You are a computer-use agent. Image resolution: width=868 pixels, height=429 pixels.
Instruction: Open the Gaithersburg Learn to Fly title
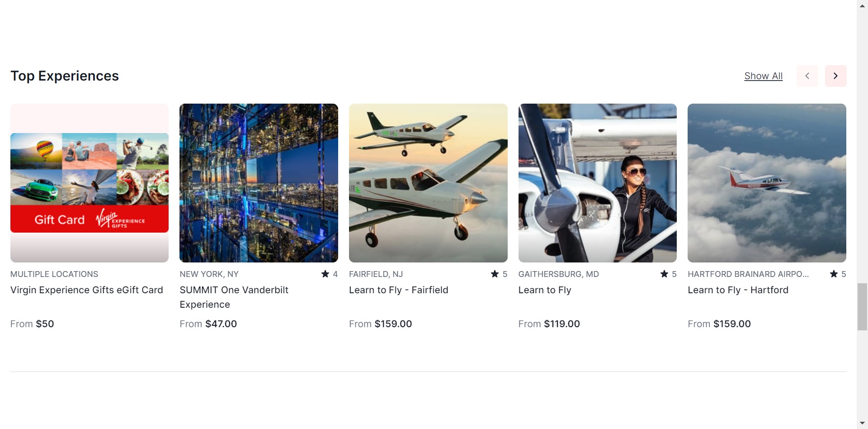[545, 290]
